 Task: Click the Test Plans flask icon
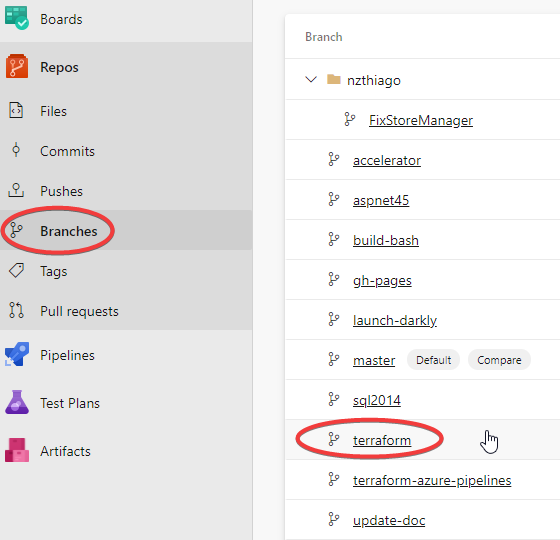point(17,402)
